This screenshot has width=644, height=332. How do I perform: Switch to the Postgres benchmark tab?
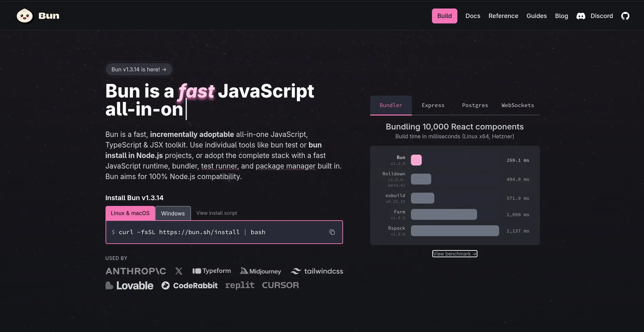475,105
